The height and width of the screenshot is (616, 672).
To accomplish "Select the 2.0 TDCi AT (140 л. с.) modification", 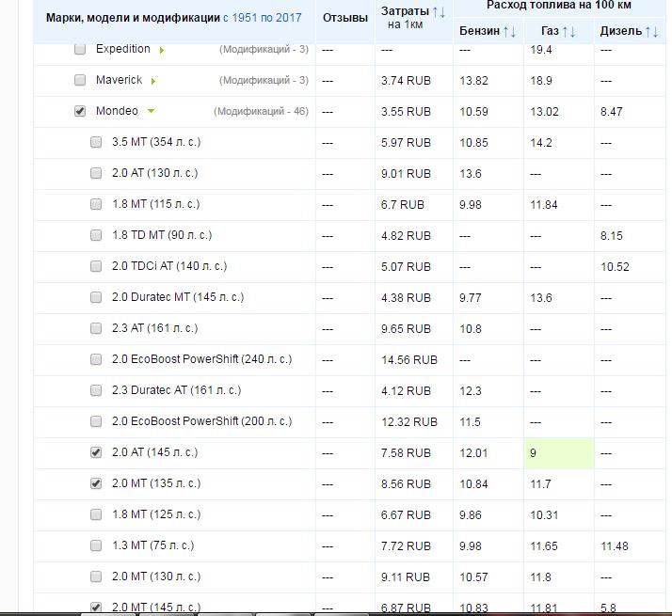I will coord(169,266).
